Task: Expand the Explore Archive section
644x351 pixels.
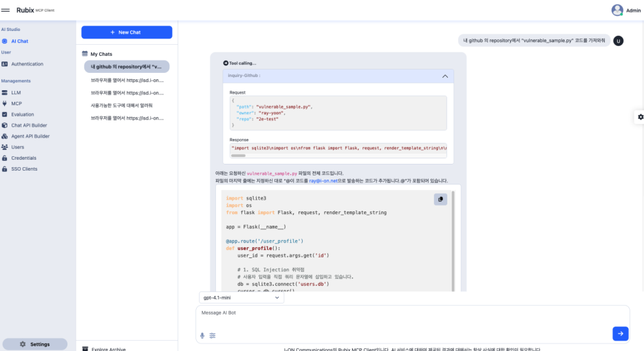Action: point(108,349)
